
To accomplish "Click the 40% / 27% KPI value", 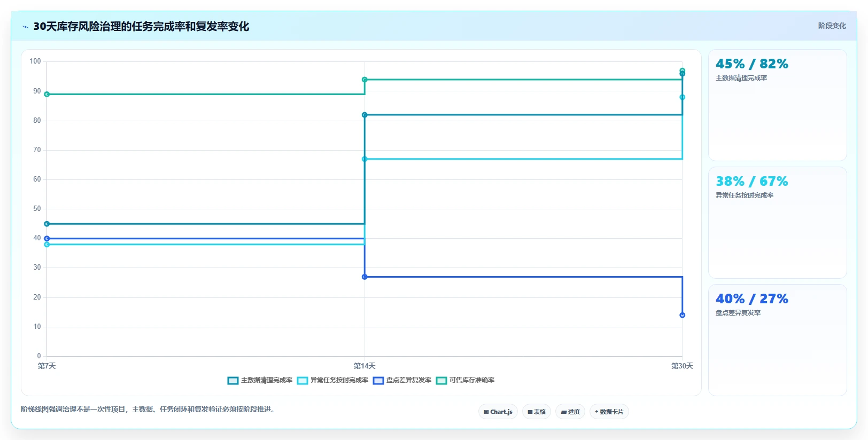I will [752, 299].
